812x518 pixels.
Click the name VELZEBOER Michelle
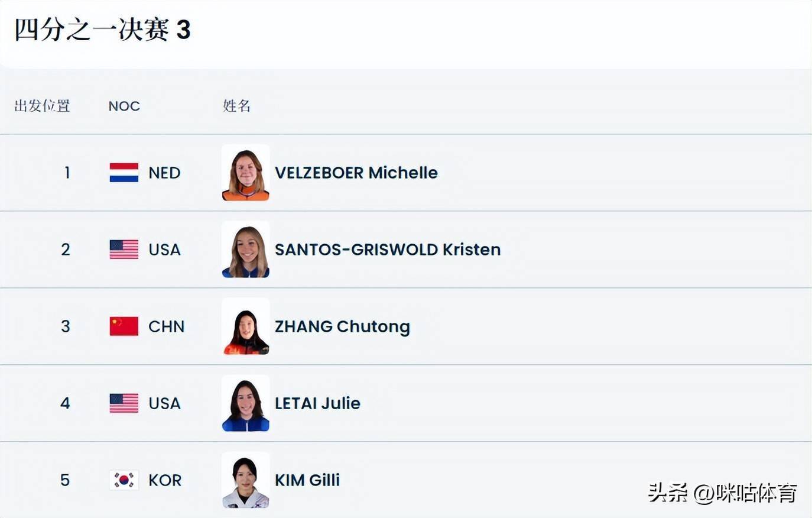pos(356,173)
